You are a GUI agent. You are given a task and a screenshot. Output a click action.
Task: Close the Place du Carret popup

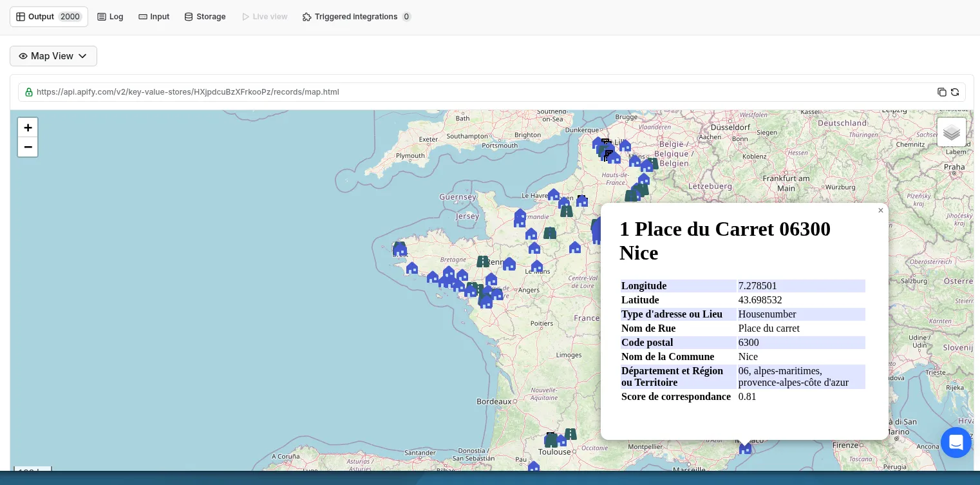pos(880,211)
